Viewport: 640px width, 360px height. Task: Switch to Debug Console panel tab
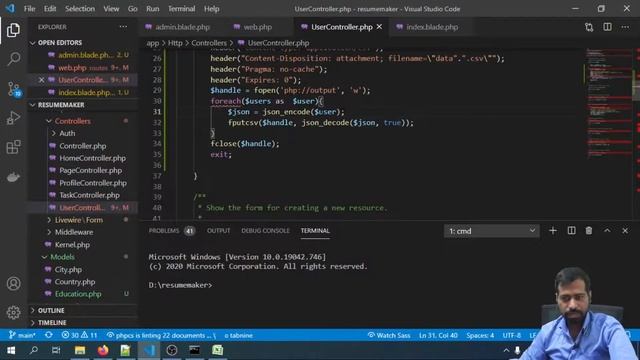pos(265,231)
